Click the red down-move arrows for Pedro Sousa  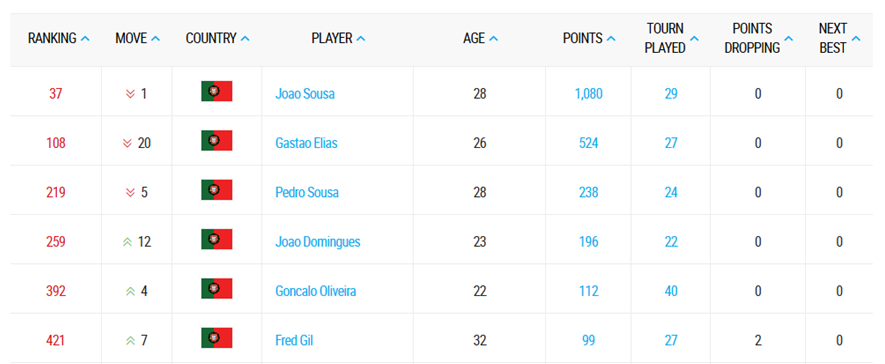click(130, 193)
